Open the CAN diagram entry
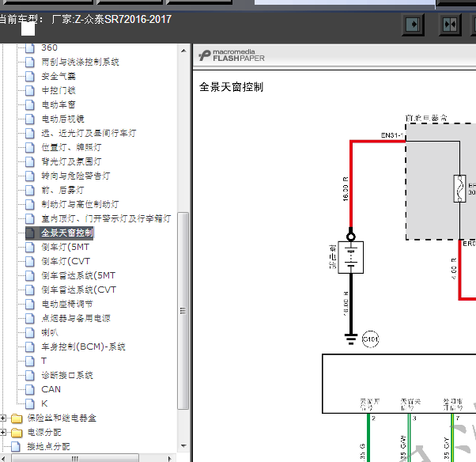 click(x=51, y=389)
